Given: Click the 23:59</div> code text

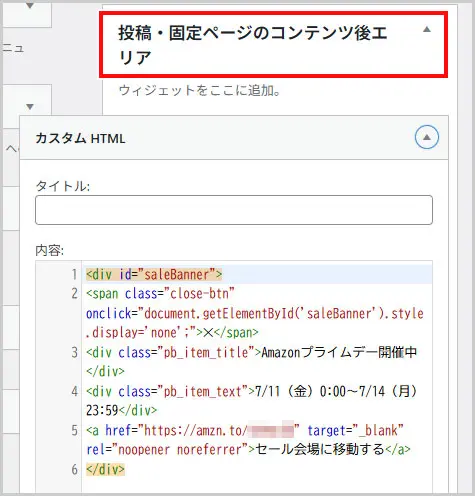Looking at the screenshot, I should (x=121, y=411).
